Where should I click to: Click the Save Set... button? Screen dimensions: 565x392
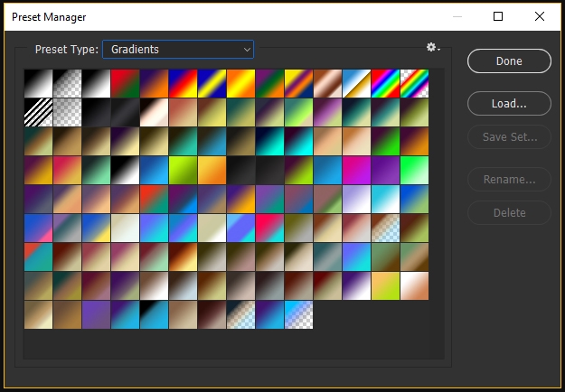[x=508, y=137]
